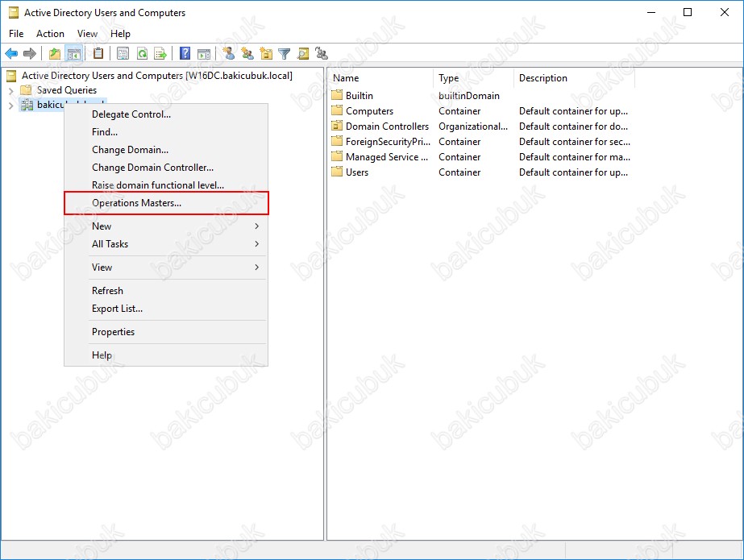
Task: Select the Users row name
Action: click(357, 172)
